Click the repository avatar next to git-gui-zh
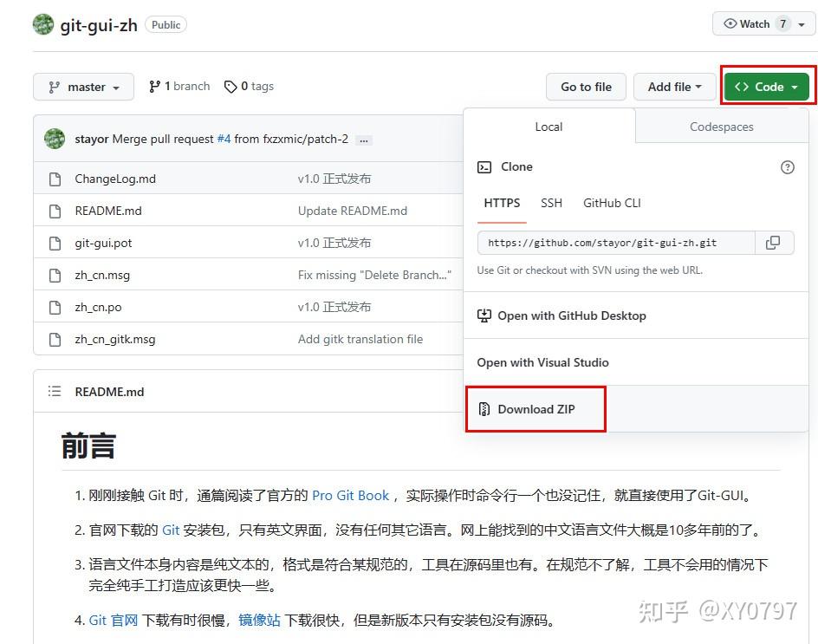The image size is (818, 644). (x=42, y=24)
